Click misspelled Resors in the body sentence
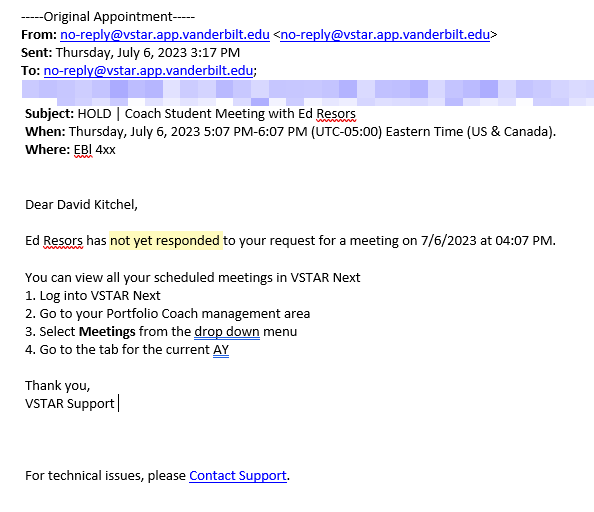The image size is (594, 512). pyautogui.click(x=63, y=240)
